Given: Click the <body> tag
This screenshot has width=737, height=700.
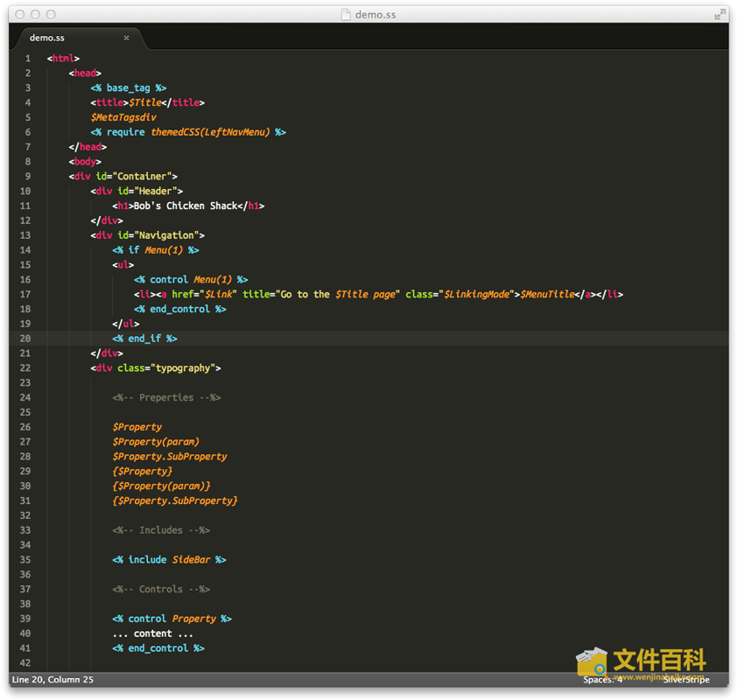Looking at the screenshot, I should click(85, 162).
